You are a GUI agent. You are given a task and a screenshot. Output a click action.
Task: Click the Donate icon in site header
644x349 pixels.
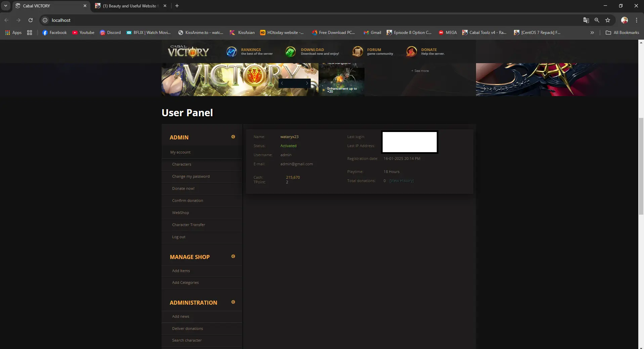[411, 52]
